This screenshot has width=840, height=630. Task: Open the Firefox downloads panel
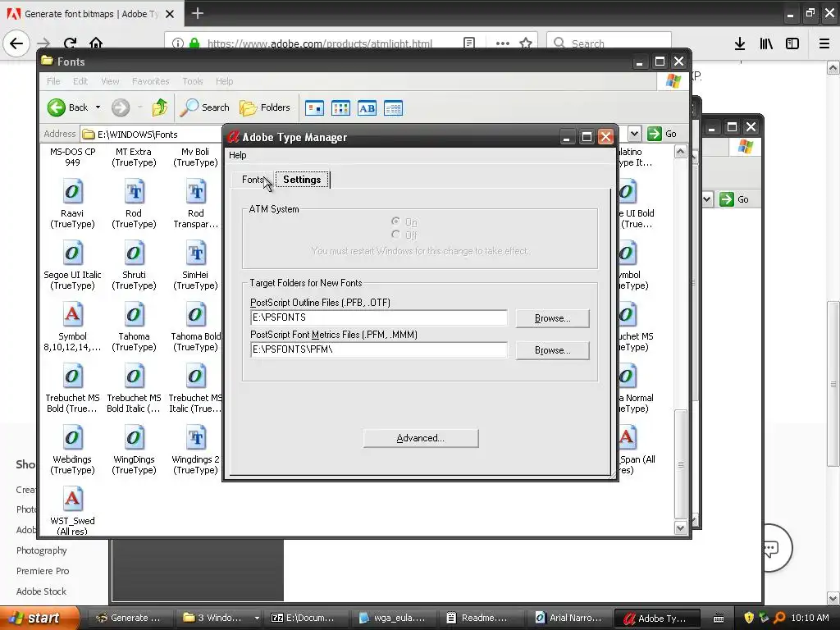(x=740, y=43)
